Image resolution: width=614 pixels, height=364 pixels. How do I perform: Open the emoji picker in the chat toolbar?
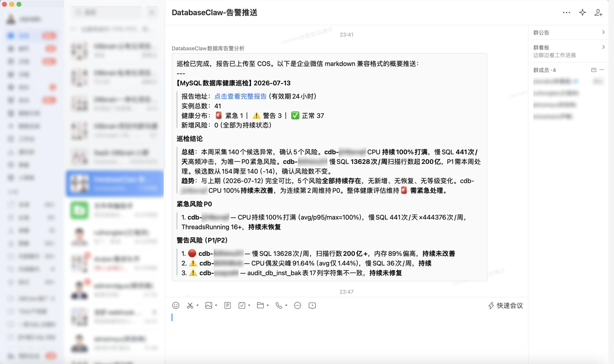(176, 306)
